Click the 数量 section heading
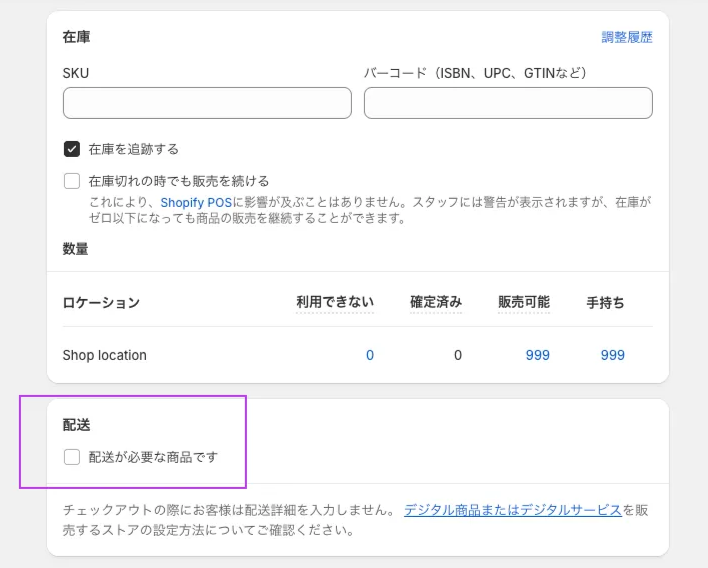The height and width of the screenshot is (568, 708). tap(75, 249)
